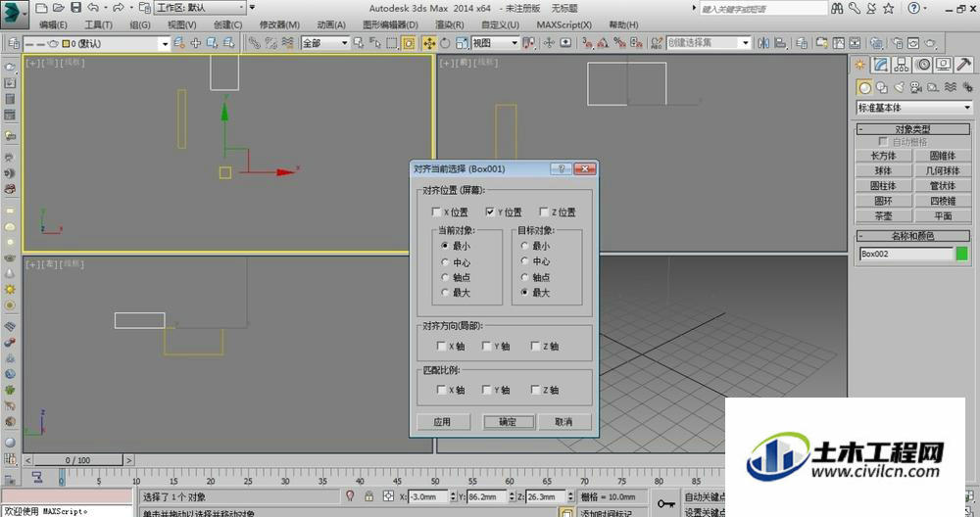Select the Geometry category icon
980x517 pixels.
864,87
